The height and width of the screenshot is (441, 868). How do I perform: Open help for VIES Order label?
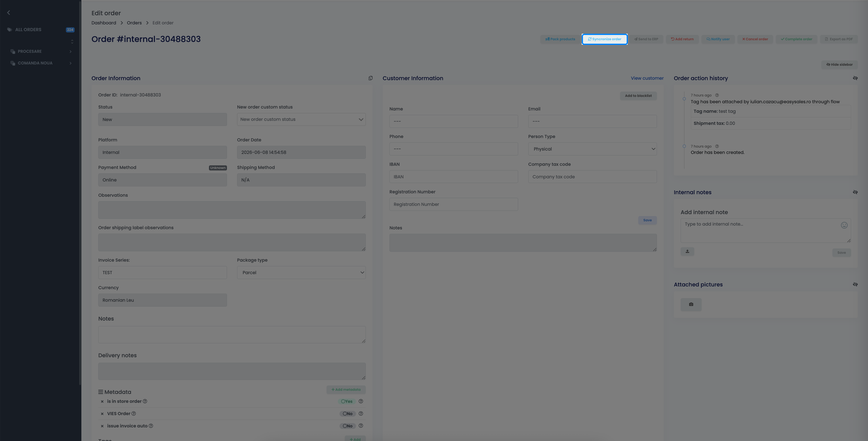click(x=134, y=414)
